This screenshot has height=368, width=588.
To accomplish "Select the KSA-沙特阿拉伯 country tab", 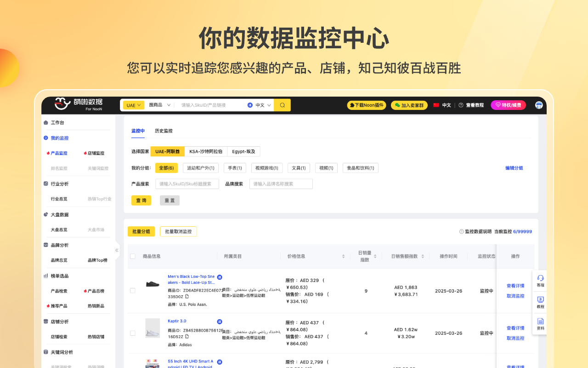I will tap(206, 151).
